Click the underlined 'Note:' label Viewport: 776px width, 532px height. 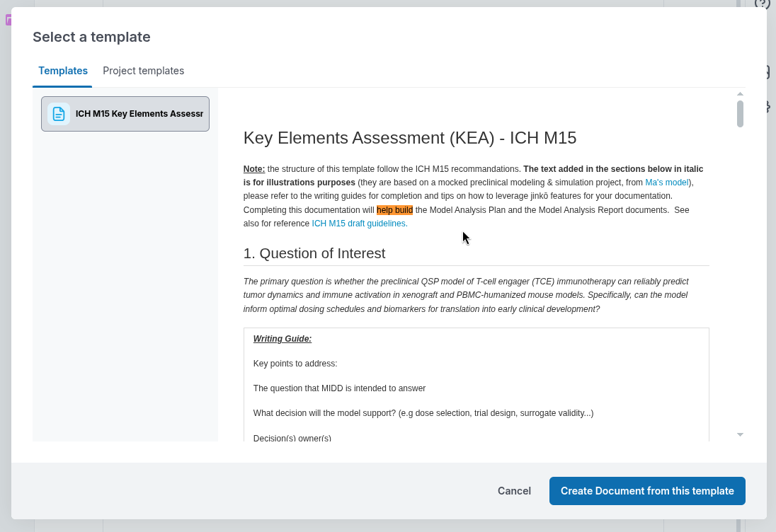(254, 169)
